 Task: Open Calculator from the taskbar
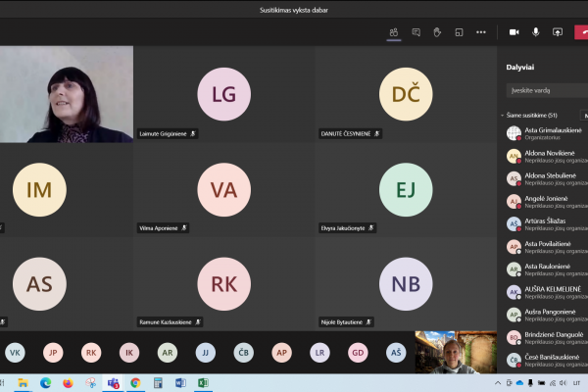(x=158, y=383)
